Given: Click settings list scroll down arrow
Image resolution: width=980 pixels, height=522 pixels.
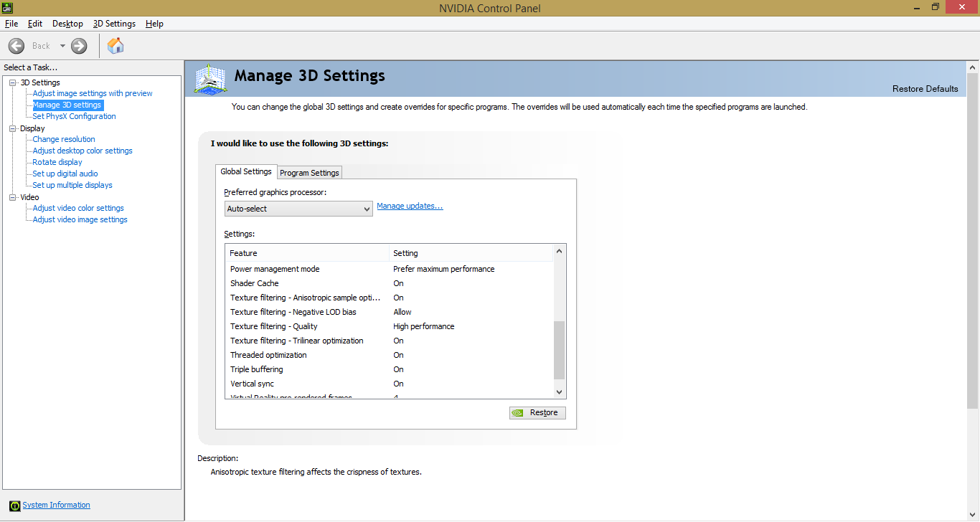Looking at the screenshot, I should pyautogui.click(x=560, y=391).
